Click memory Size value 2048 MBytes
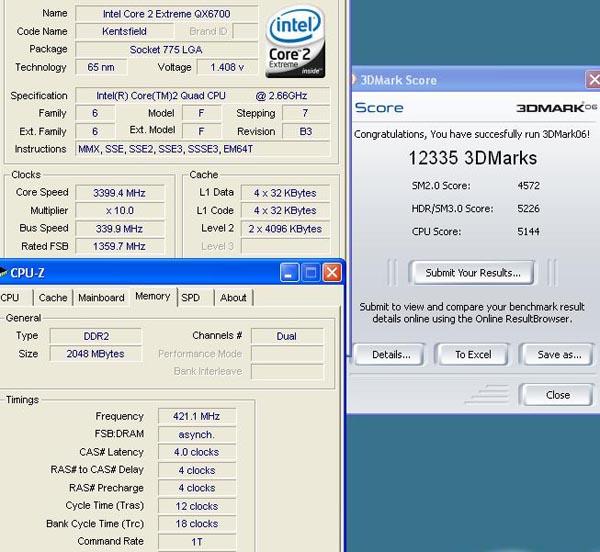 (96, 354)
